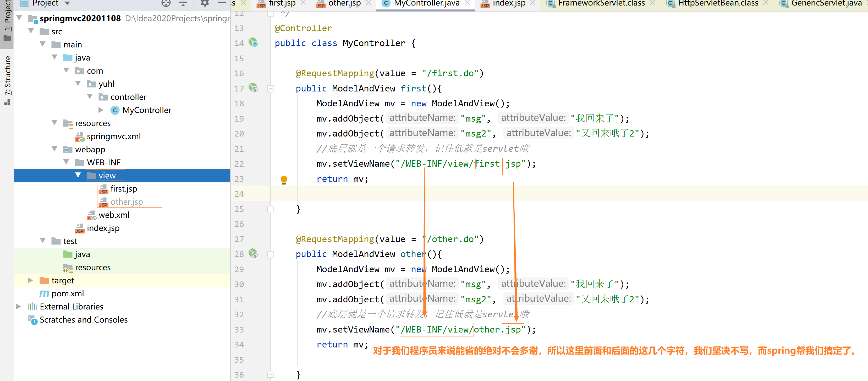Open the 7: Structure side tool window
The image size is (868, 381).
[x=7, y=80]
